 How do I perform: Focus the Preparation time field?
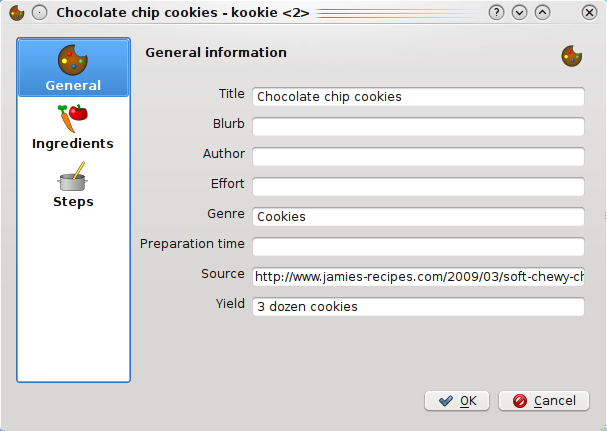coord(418,247)
